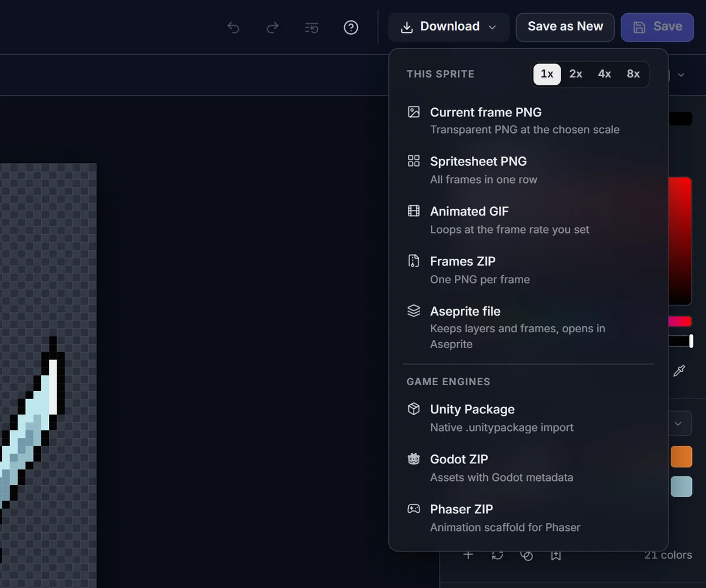Click the Redo arrow icon
The image size is (706, 588).
272,28
